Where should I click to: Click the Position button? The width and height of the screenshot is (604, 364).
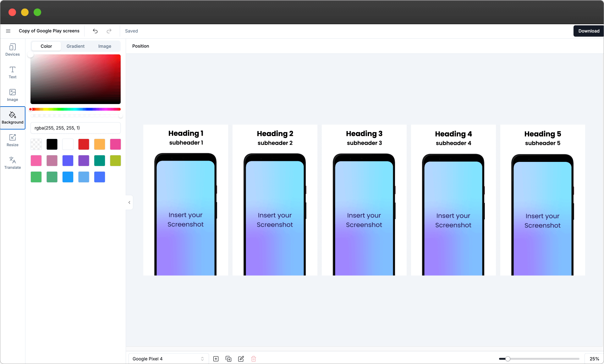pos(140,46)
